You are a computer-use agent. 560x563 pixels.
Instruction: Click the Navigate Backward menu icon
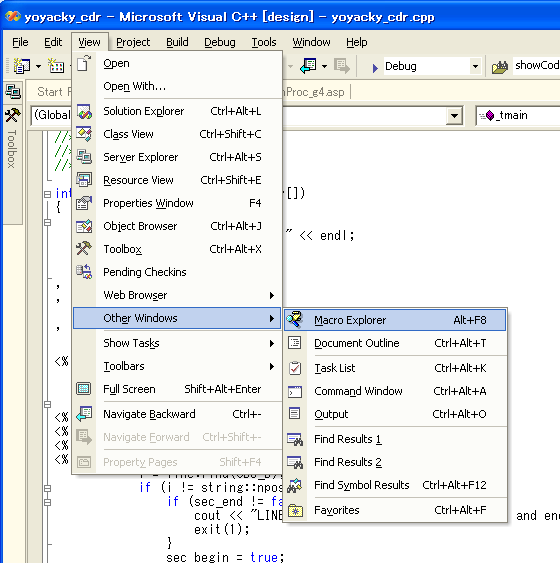[x=84, y=414]
